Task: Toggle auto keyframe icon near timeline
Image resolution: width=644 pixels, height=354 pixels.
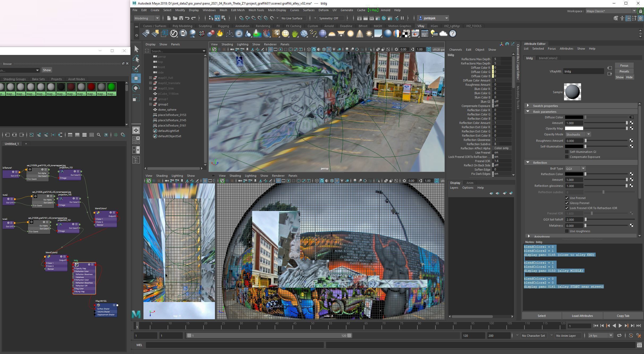Action: point(631,335)
